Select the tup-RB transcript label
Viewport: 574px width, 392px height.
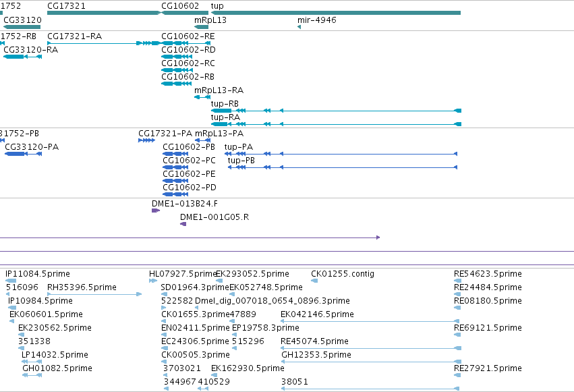[x=225, y=104]
